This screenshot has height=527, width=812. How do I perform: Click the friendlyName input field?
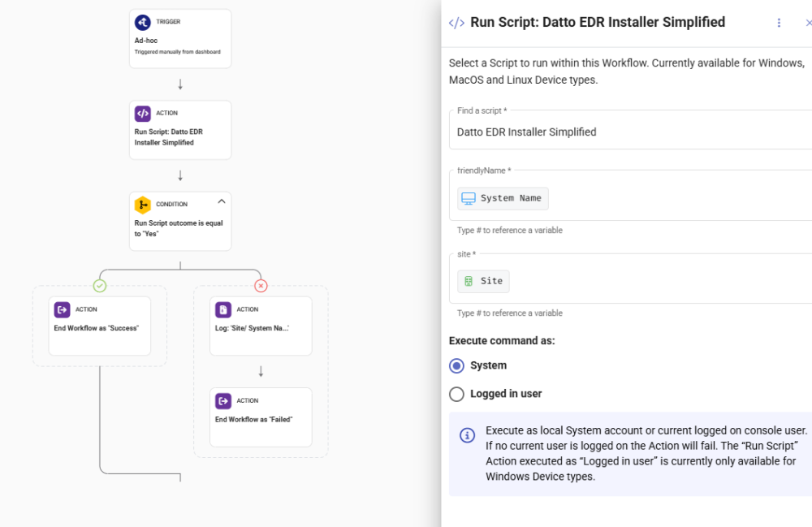point(630,196)
